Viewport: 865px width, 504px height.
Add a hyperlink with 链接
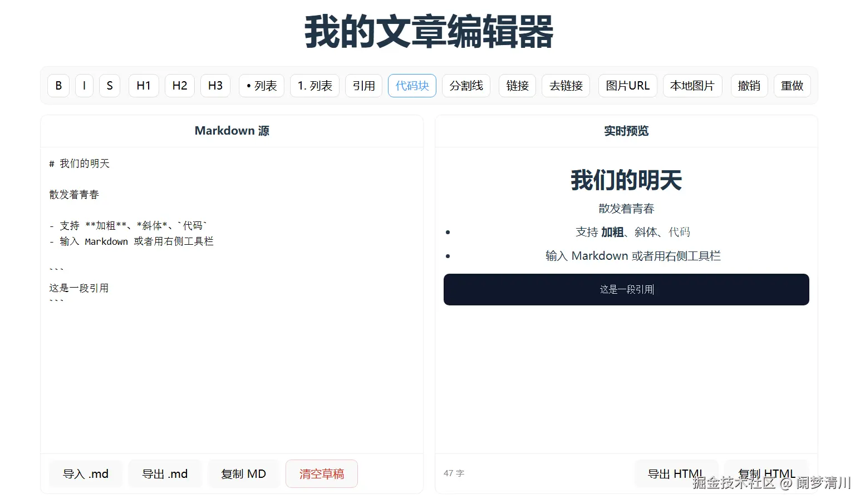[517, 86]
